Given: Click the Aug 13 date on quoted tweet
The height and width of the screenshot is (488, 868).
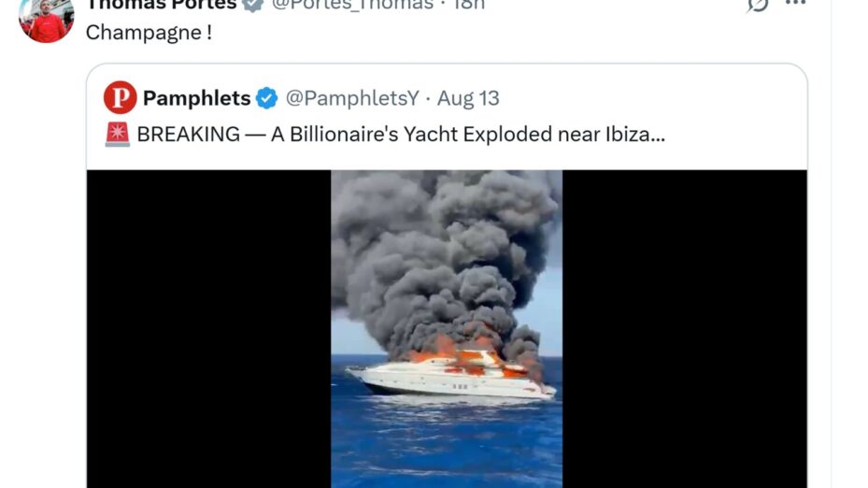Looking at the screenshot, I should (468, 98).
